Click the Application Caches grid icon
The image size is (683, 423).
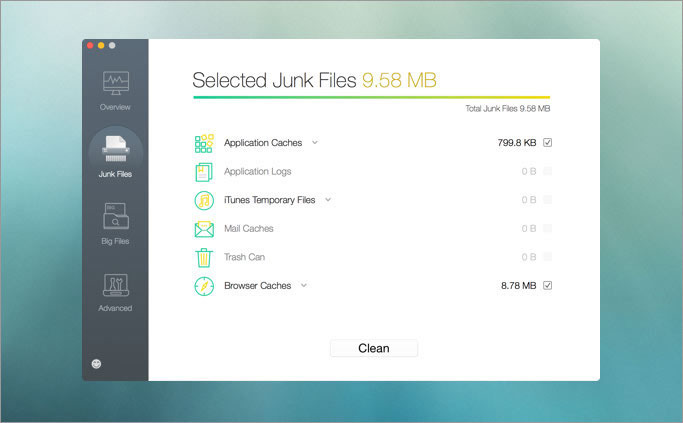click(204, 143)
